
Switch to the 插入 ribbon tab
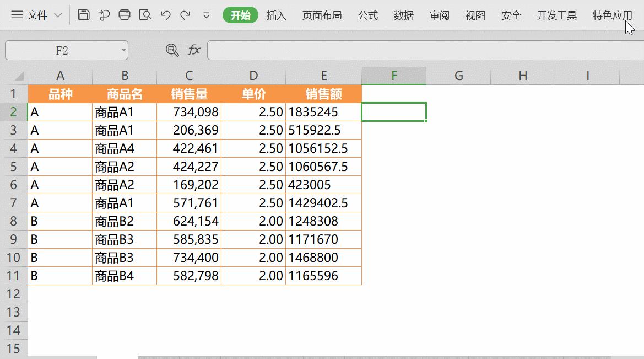click(x=276, y=15)
